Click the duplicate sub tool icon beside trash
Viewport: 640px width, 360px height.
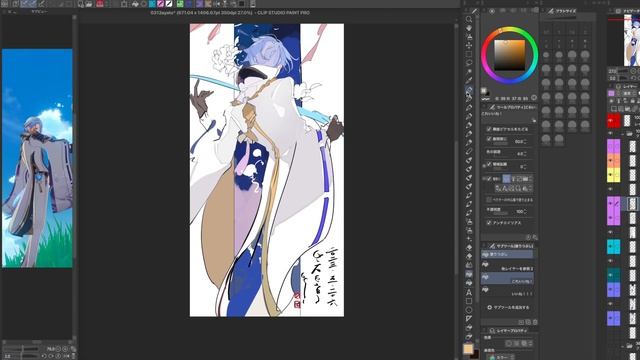coord(528,322)
